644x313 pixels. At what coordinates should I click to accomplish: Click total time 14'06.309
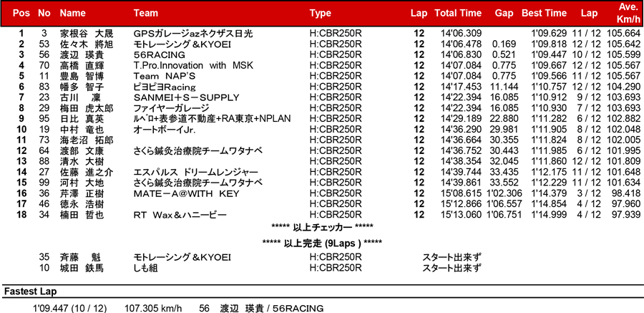coord(459,34)
